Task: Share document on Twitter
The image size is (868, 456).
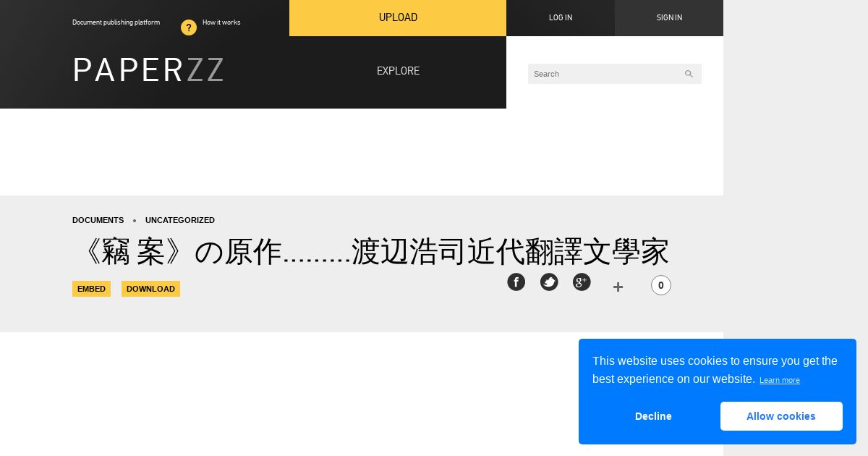Action: point(549,282)
